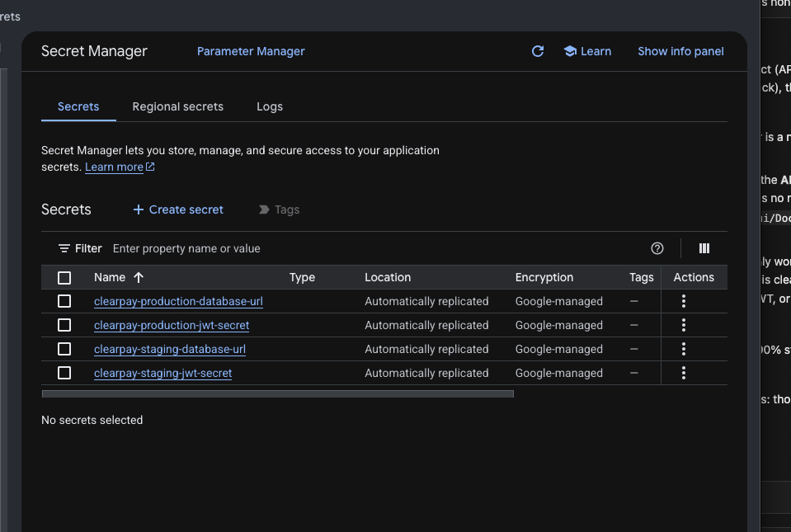The height and width of the screenshot is (532, 791).
Task: Click the No secrets selected text
Action: tap(92, 420)
